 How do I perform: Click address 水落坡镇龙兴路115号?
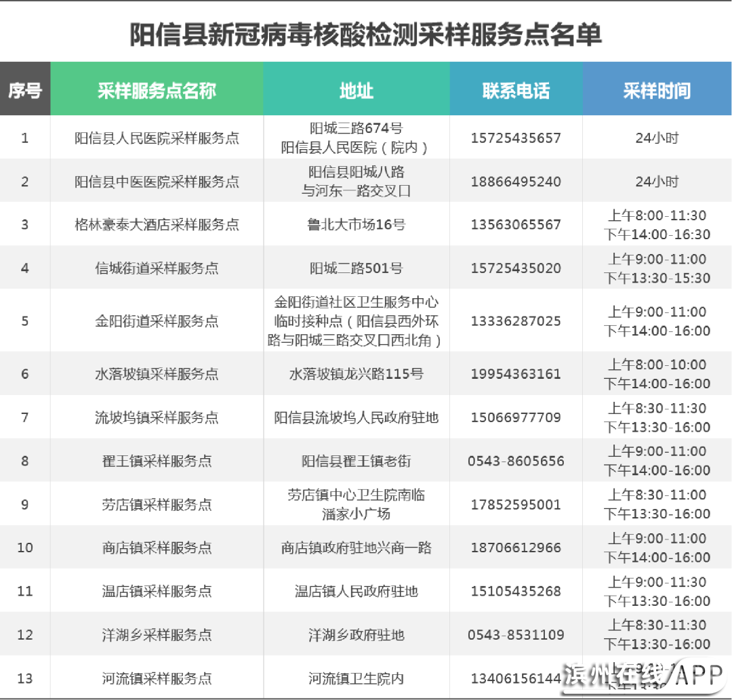point(357,374)
